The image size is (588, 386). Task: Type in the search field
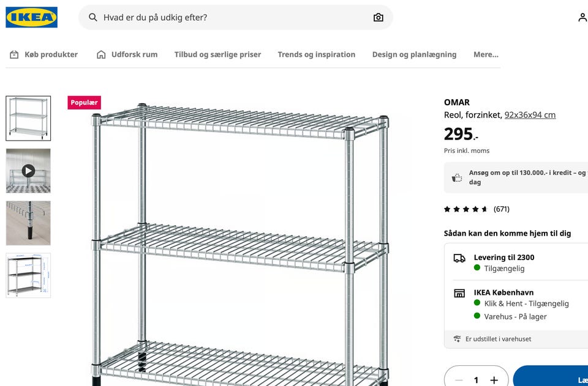pyautogui.click(x=233, y=17)
